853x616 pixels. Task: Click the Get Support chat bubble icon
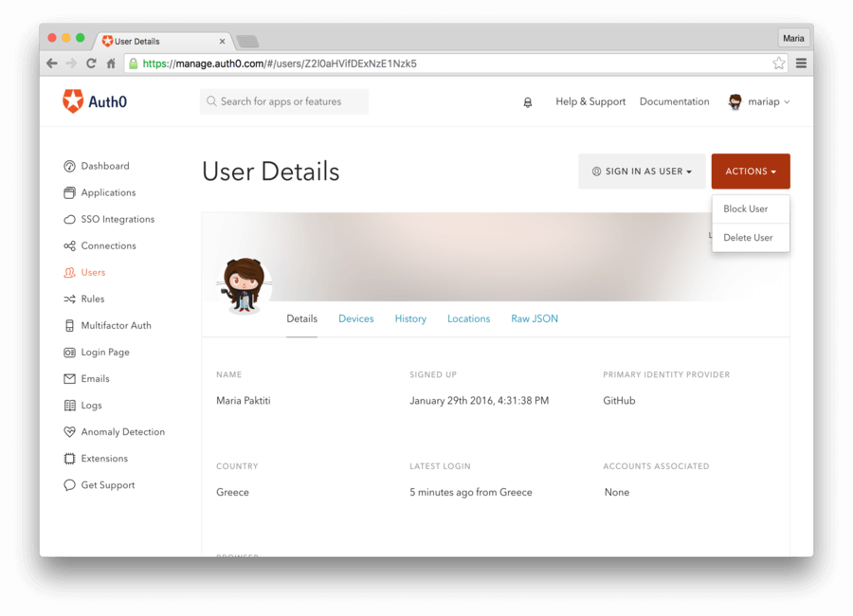69,485
